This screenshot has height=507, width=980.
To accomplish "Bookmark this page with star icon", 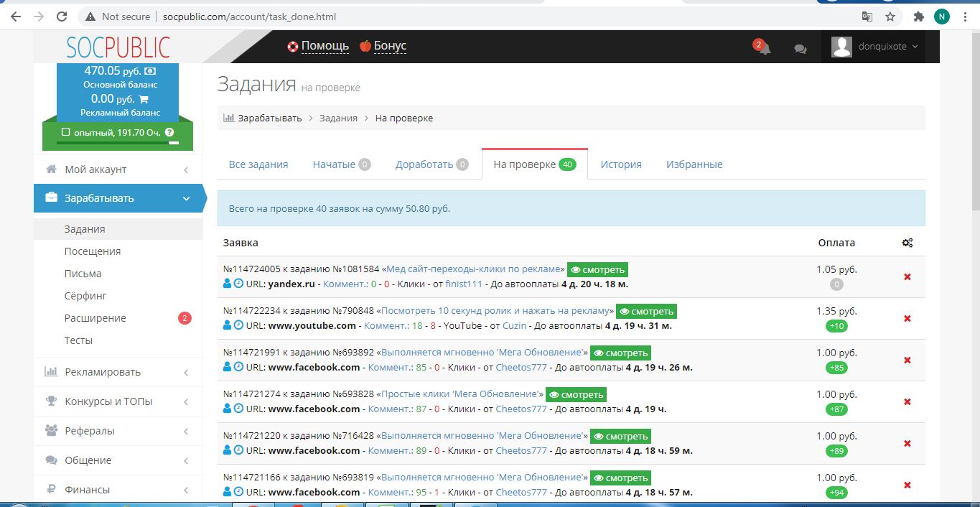I will [890, 17].
